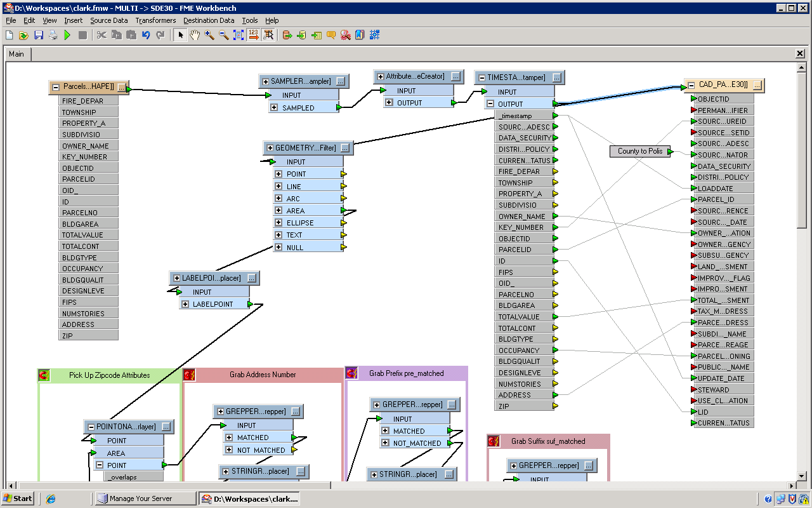This screenshot has width=812, height=508.
Task: Toggle the Select arrow tool mode
Action: [181, 36]
